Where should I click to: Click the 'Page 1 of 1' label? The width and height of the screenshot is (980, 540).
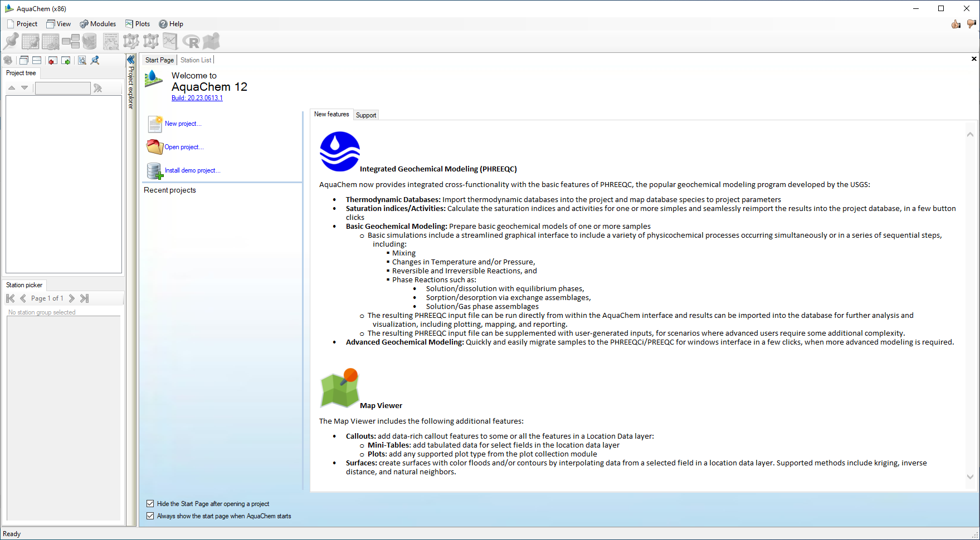(x=47, y=298)
